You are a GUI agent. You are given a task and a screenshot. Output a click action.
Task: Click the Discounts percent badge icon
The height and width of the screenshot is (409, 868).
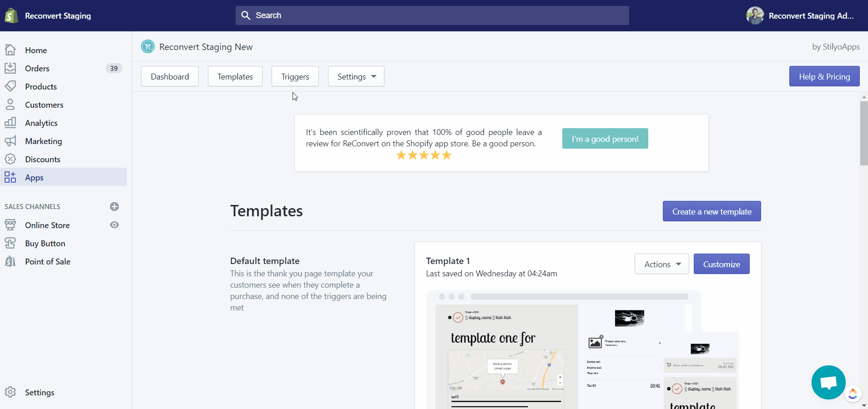coord(10,159)
